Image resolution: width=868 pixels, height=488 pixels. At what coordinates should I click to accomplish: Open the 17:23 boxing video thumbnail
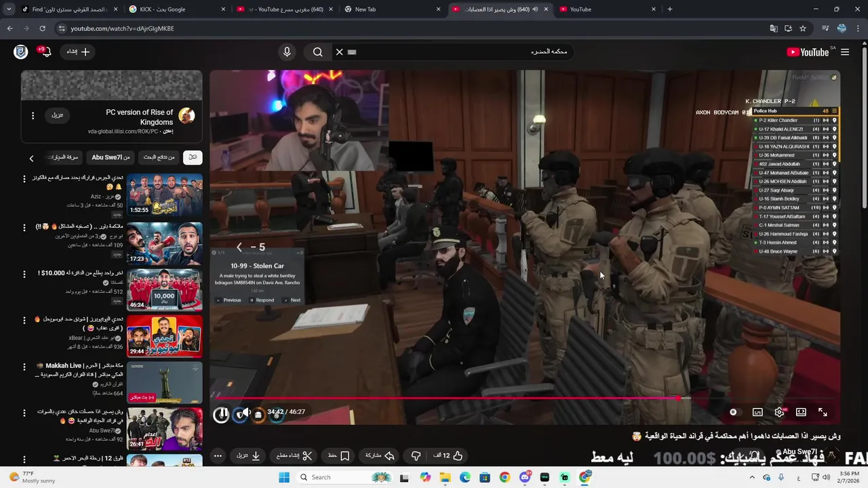pos(164,243)
